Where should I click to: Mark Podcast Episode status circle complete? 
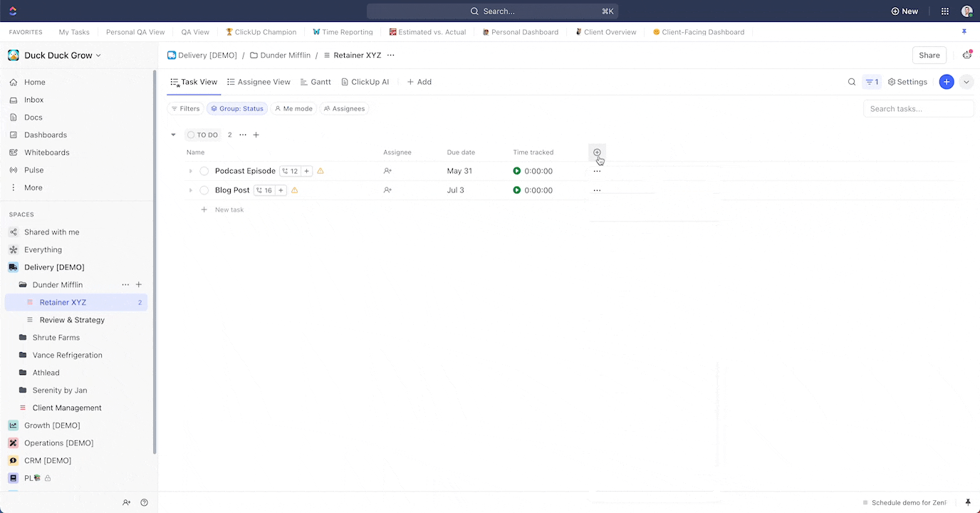coord(204,171)
